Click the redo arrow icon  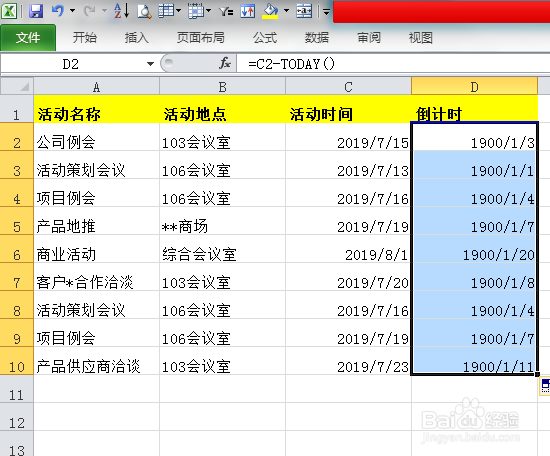pos(90,11)
